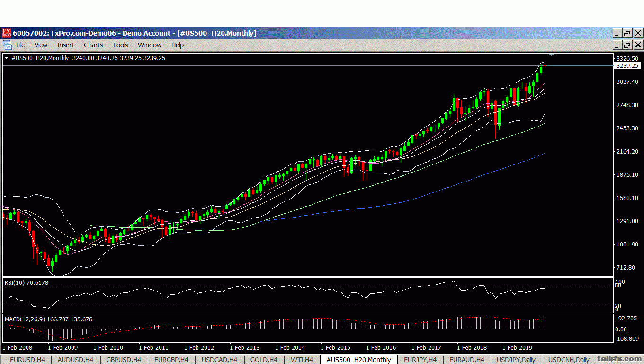644x364 pixels.
Task: Select the #US500_H20,Monthly chart tab
Action: [359, 360]
